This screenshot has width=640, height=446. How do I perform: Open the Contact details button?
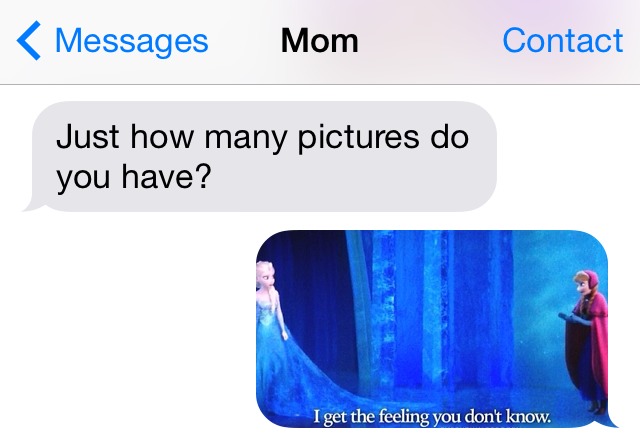click(562, 40)
